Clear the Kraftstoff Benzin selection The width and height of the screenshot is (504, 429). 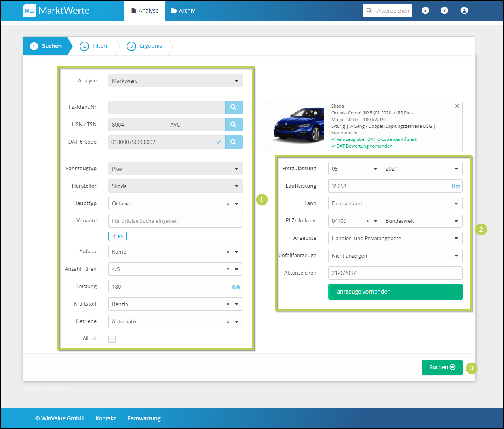tap(228, 304)
